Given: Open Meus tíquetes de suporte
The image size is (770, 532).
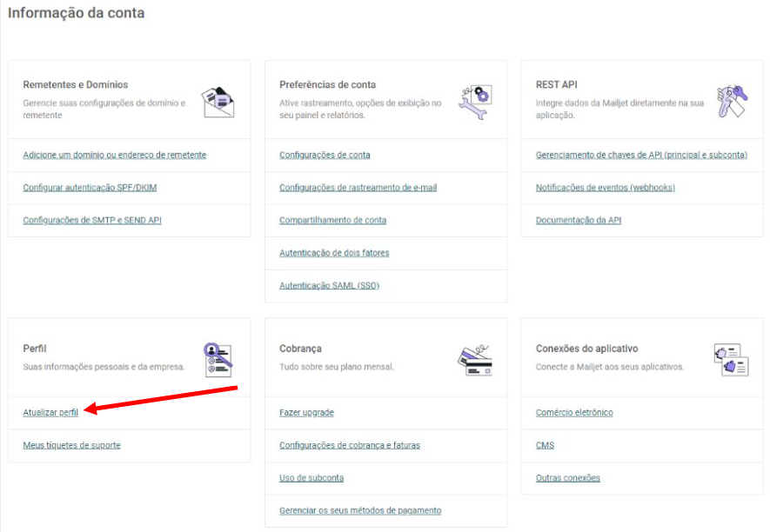Looking at the screenshot, I should [x=71, y=445].
